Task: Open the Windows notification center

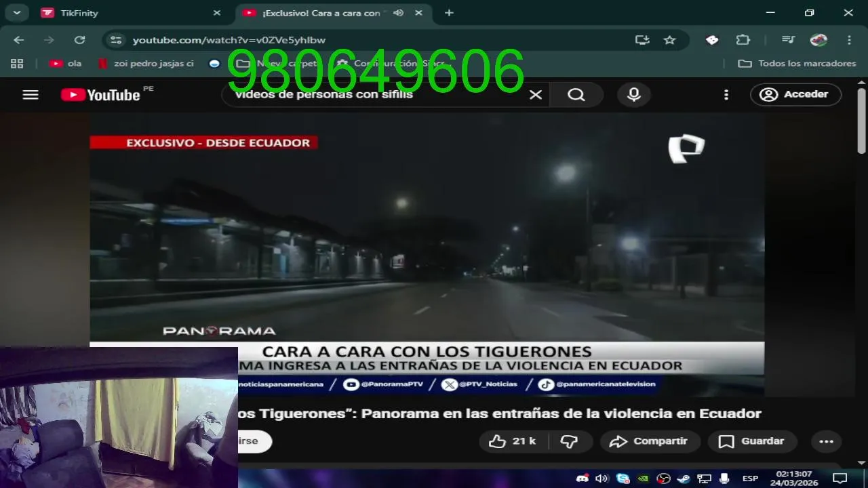Action: pyautogui.click(x=840, y=479)
